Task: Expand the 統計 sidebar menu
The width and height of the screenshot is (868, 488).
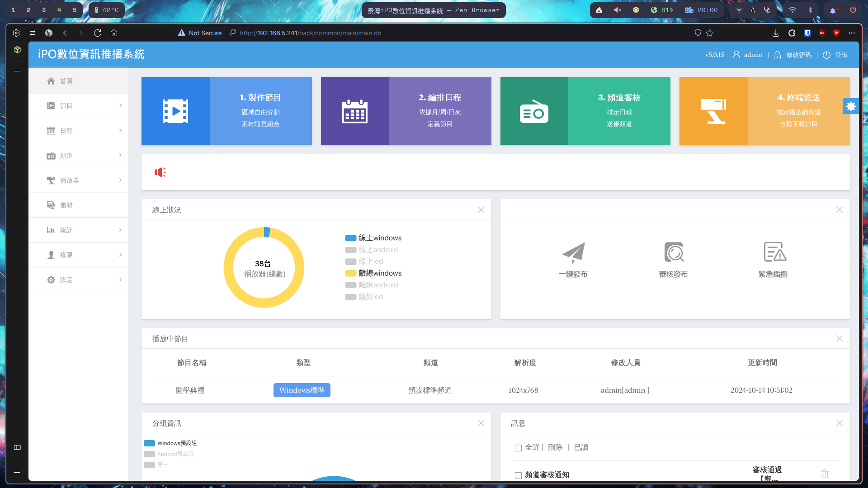Action: pyautogui.click(x=78, y=230)
